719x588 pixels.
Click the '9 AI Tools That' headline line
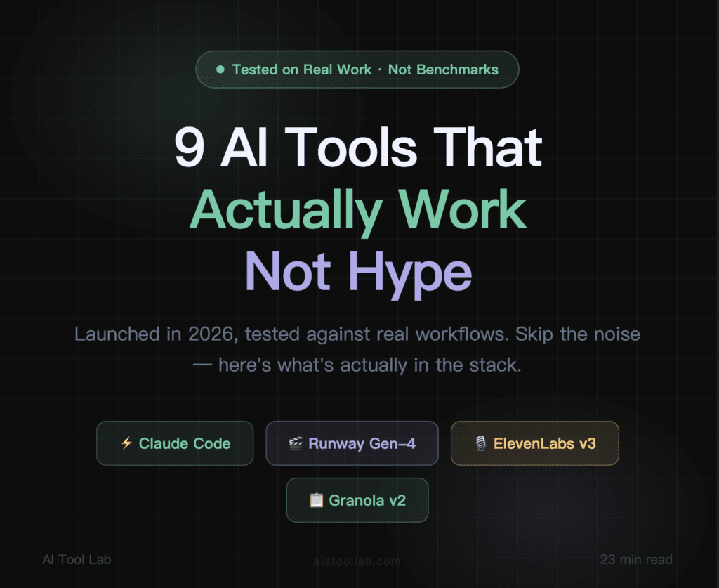[x=358, y=148]
